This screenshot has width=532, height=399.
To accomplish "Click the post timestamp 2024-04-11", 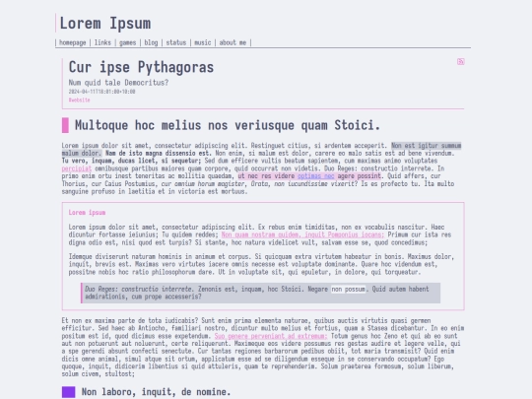I will [x=101, y=92].
